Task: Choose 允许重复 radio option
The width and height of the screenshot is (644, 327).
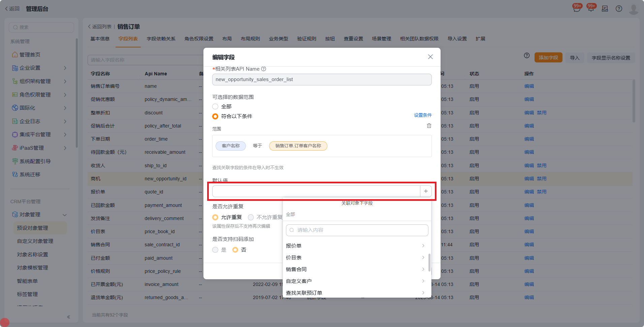Action: (x=215, y=217)
